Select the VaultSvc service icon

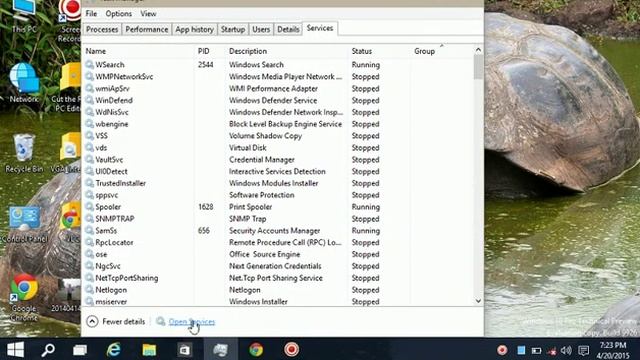click(89, 159)
